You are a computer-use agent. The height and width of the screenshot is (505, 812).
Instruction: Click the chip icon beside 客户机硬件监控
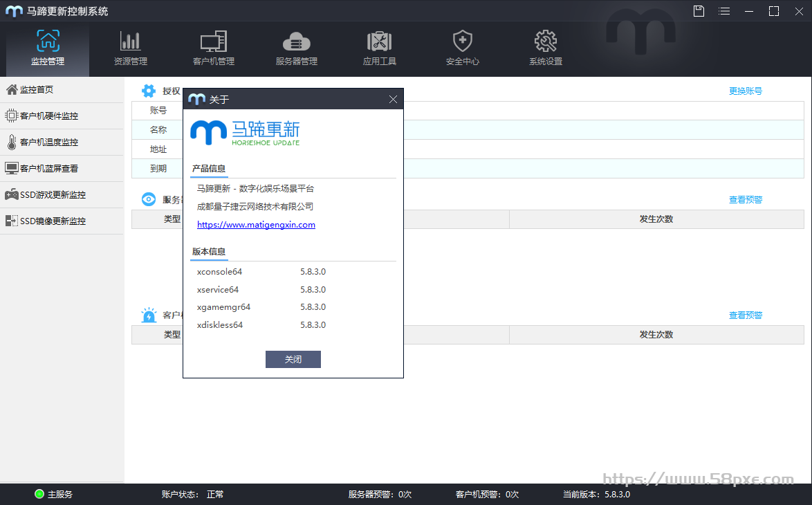coord(11,116)
